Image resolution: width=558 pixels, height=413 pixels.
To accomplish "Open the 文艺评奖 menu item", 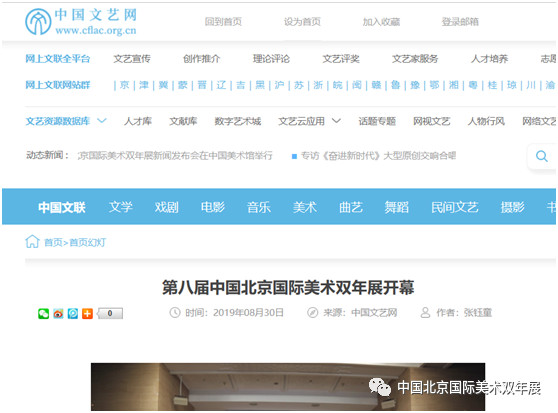I will 341,59.
